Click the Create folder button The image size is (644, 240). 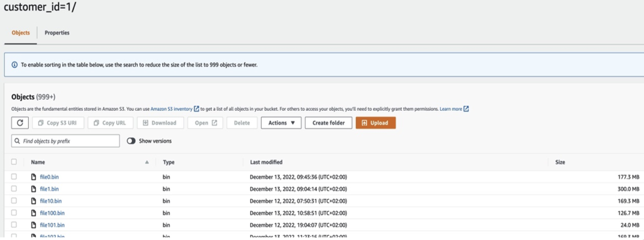tap(328, 123)
